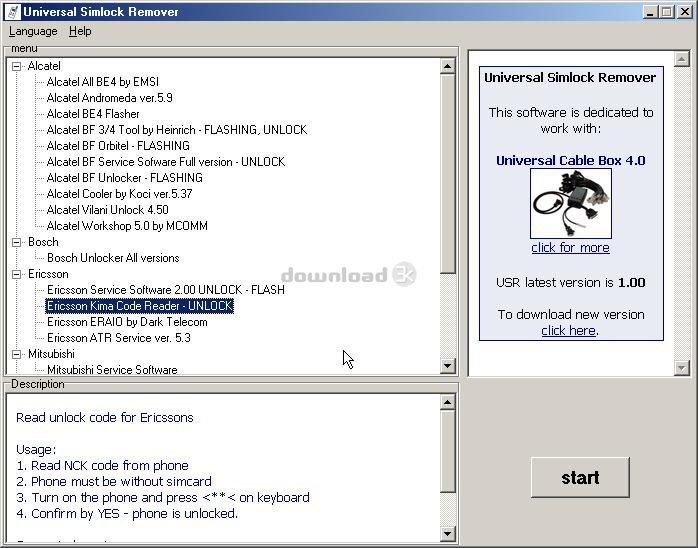Click 'Phone must be without simcard' line
The image size is (698, 548).
(114, 482)
